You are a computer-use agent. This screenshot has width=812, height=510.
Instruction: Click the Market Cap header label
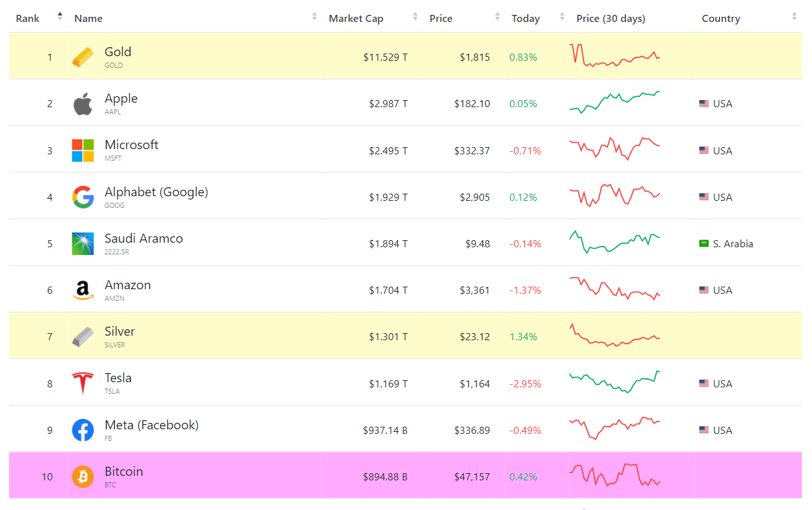[x=356, y=18]
